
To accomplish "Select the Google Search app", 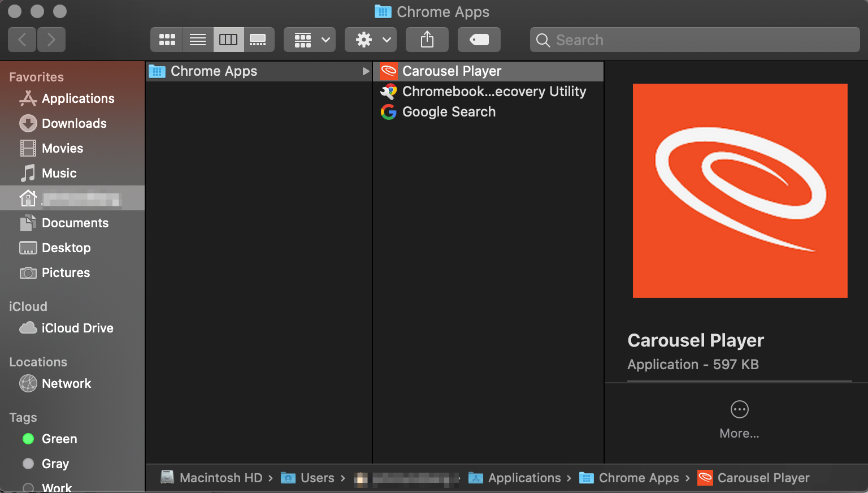I will pos(488,112).
